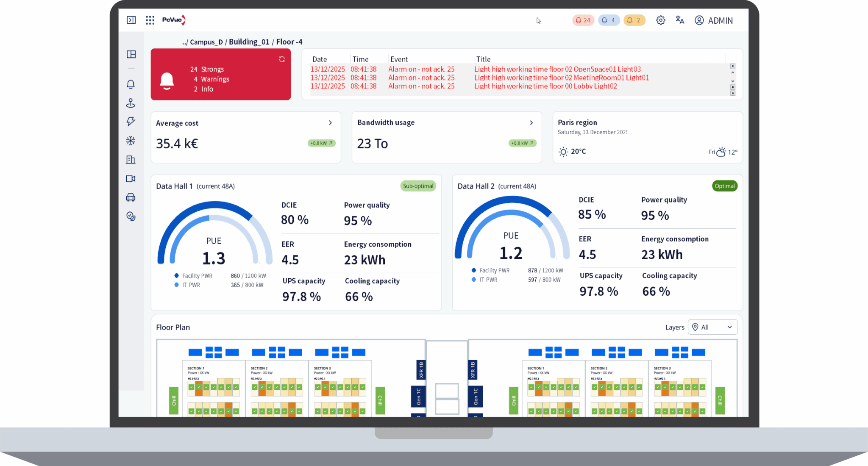The width and height of the screenshot is (868, 466).
Task: Toggle the sidebar collapse panel icon
Action: pyautogui.click(x=131, y=20)
